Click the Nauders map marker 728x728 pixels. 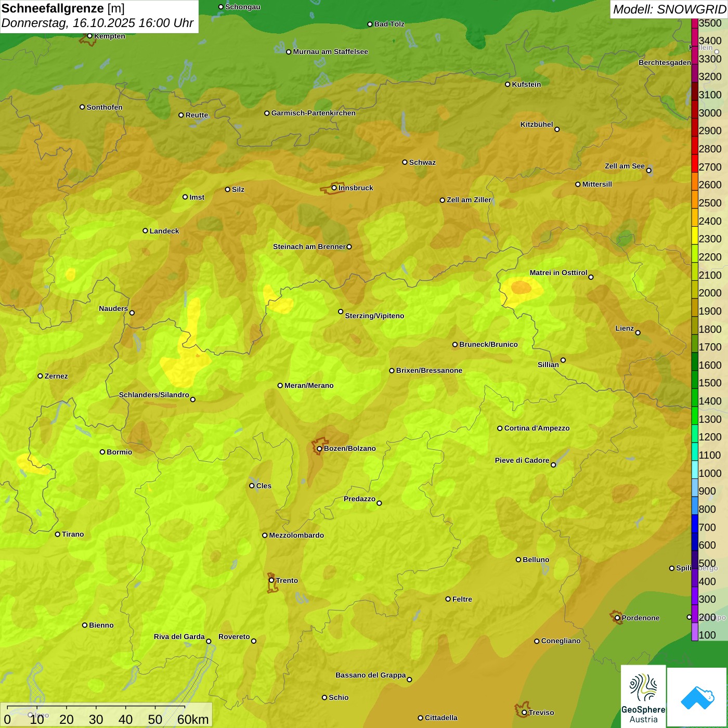[x=132, y=313]
